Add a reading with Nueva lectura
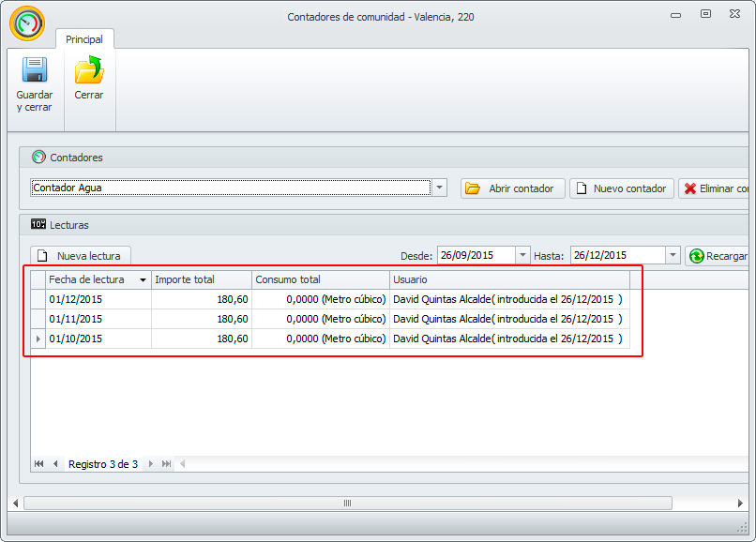Viewport: 756px width, 542px height. [81, 256]
